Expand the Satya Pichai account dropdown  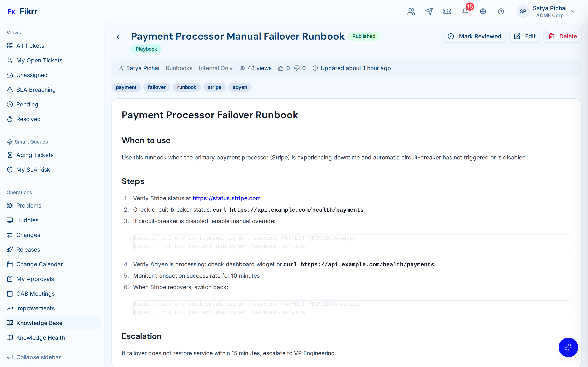point(574,11)
